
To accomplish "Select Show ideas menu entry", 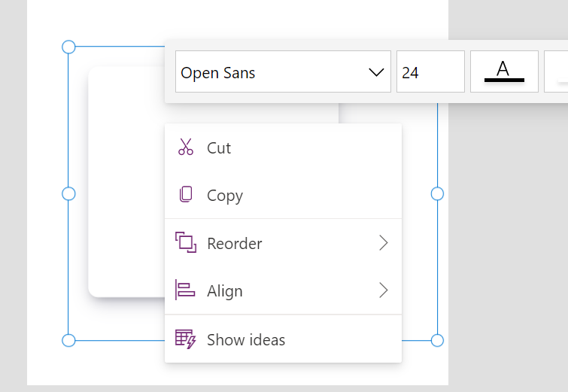I will coord(283,339).
